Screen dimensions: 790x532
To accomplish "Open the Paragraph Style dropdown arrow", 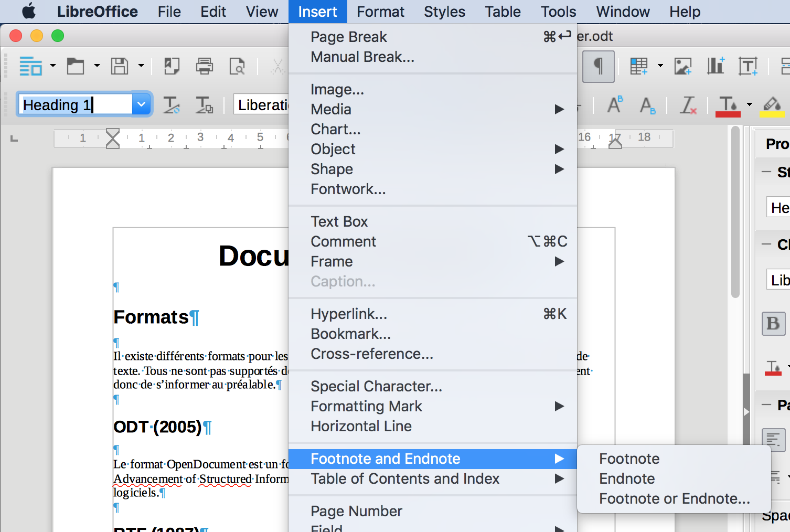I will [141, 104].
